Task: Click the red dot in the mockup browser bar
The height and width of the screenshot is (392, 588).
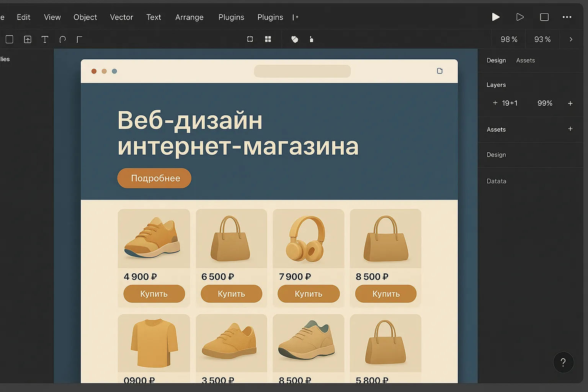Action: [x=94, y=71]
